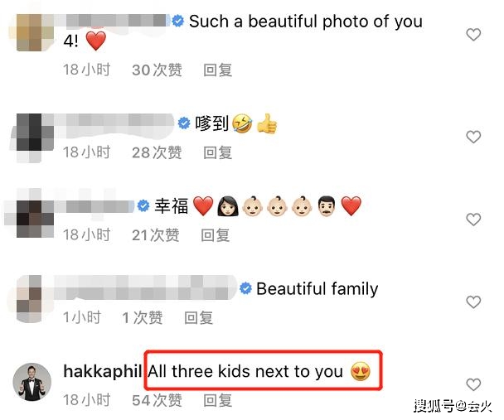
Task: Tap the heart beside the 哆到 comment
Action: (473, 138)
